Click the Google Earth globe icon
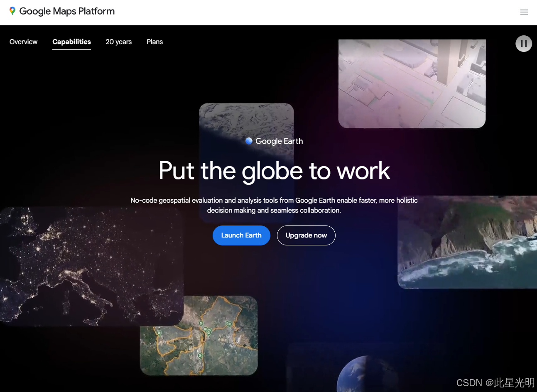 [249, 141]
